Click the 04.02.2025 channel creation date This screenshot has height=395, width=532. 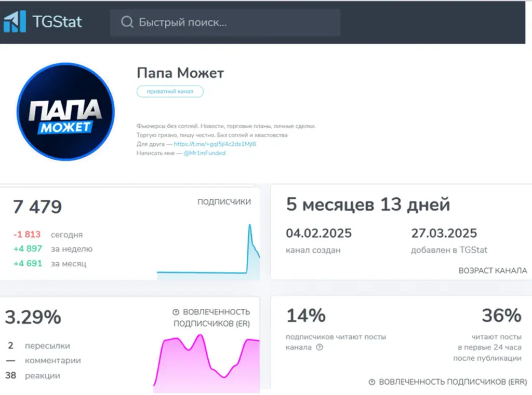(x=318, y=233)
